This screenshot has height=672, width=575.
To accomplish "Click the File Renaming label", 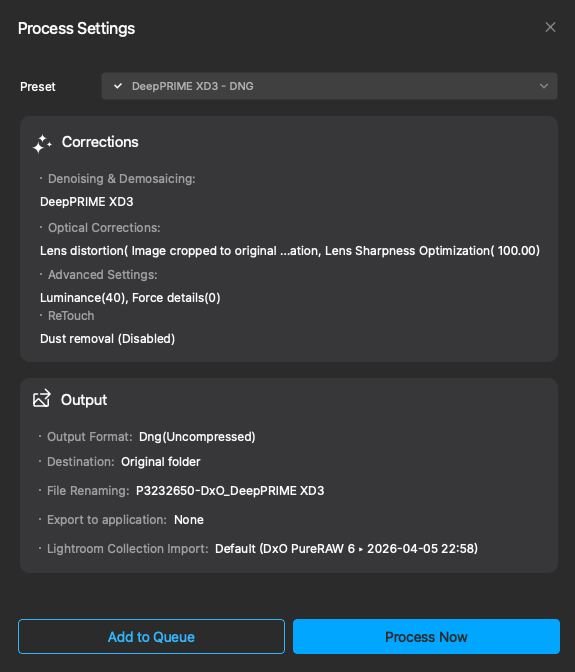I will 88,491.
